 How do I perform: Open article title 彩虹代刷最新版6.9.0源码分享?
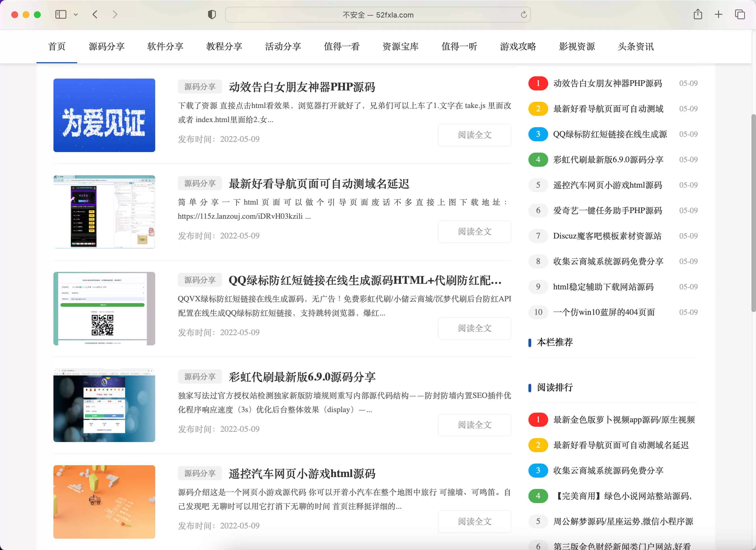302,377
